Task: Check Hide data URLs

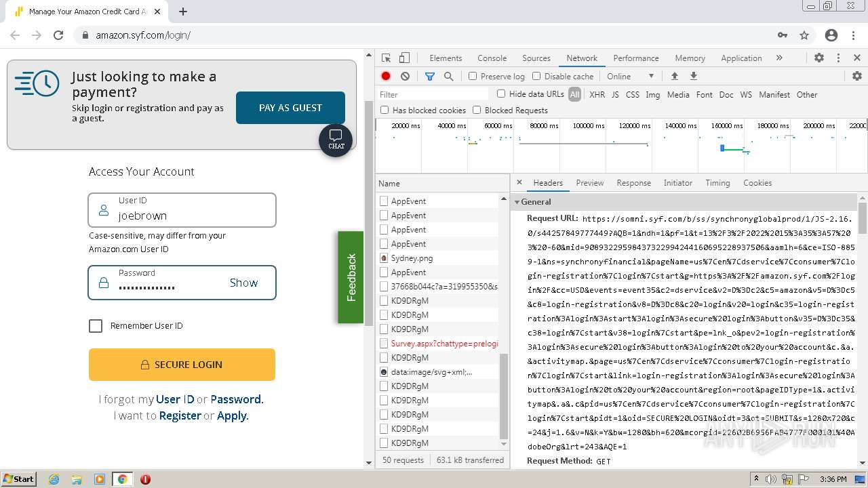Action: click(x=501, y=94)
